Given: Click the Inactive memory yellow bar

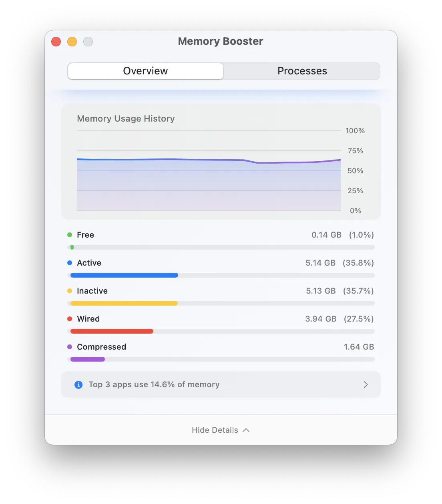Looking at the screenshot, I should pyautogui.click(x=124, y=303).
